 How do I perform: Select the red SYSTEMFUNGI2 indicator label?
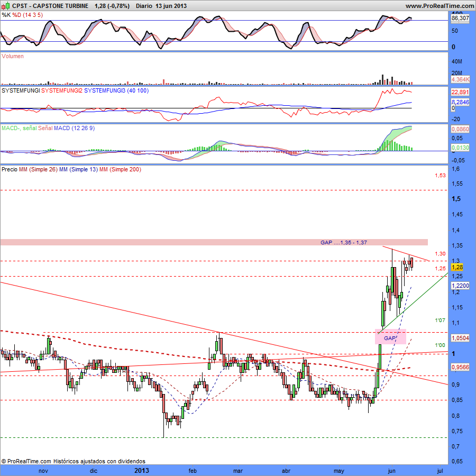click(62, 90)
